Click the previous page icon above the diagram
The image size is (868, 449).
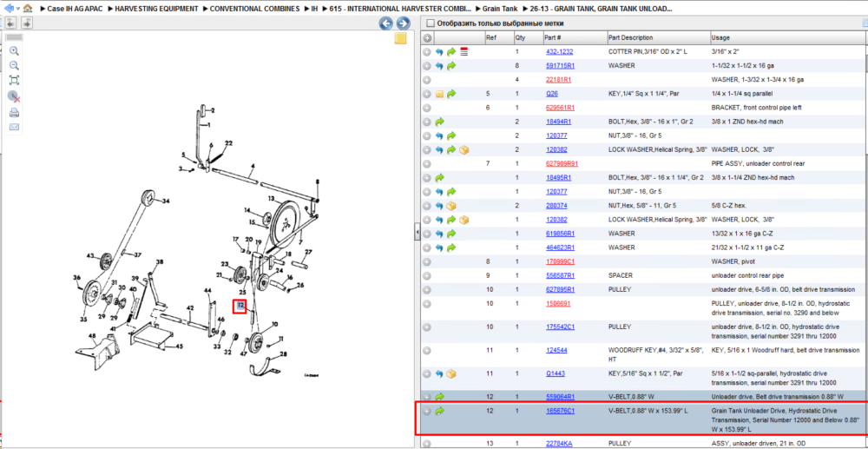click(x=11, y=23)
